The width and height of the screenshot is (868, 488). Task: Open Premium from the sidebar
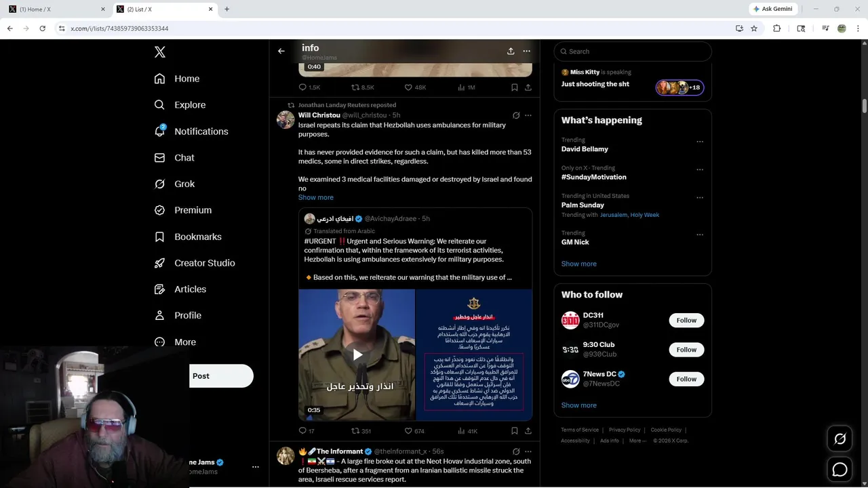pos(183,210)
